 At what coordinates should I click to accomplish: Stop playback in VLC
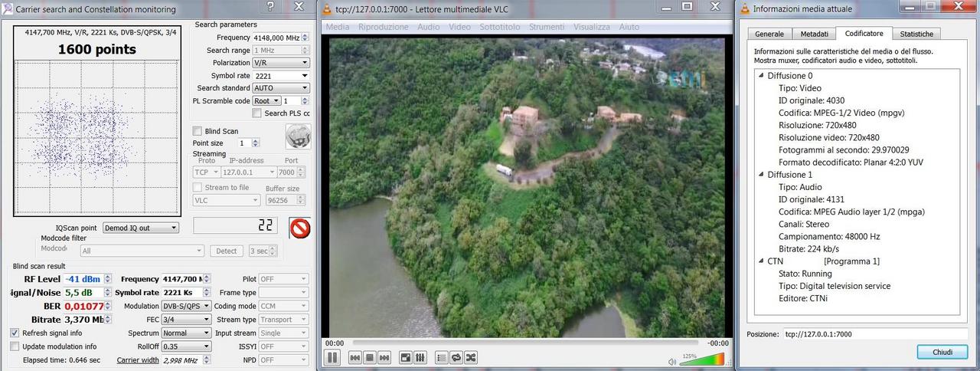(x=369, y=357)
